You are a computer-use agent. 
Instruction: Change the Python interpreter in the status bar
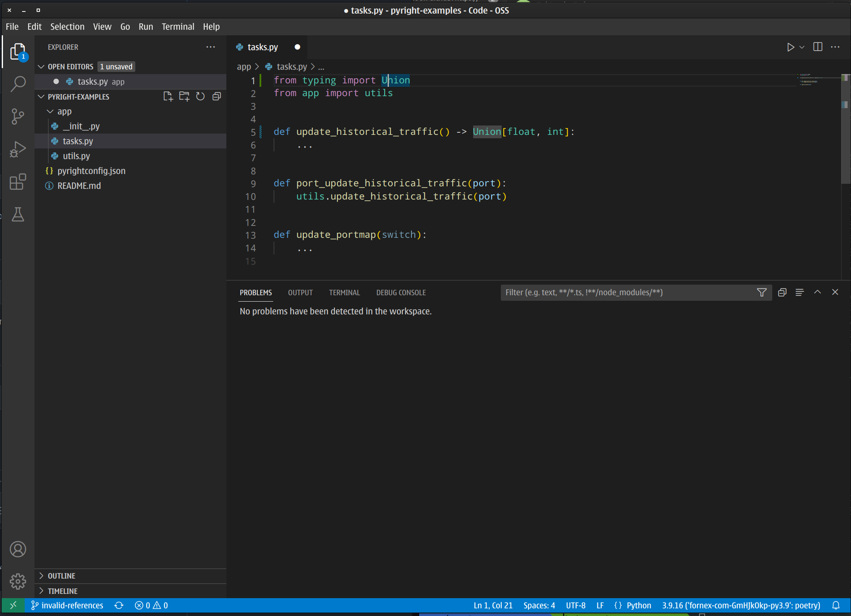click(740, 605)
